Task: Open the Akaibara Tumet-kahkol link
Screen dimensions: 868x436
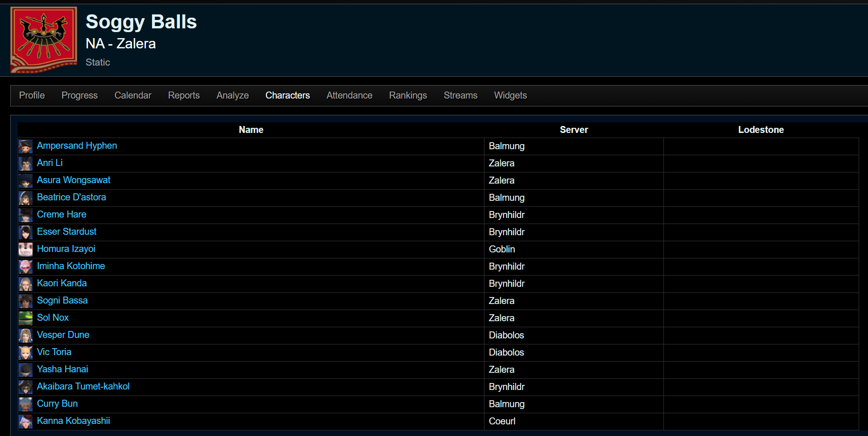Action: click(84, 386)
